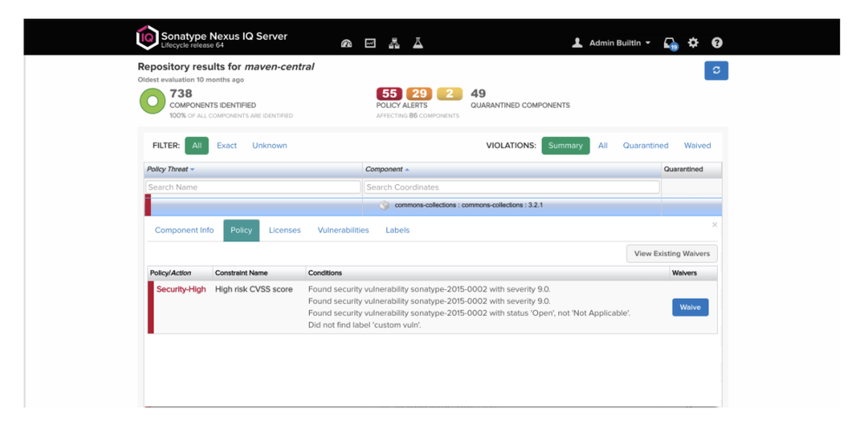Open the Admin BuiltIn user menu

(x=612, y=43)
